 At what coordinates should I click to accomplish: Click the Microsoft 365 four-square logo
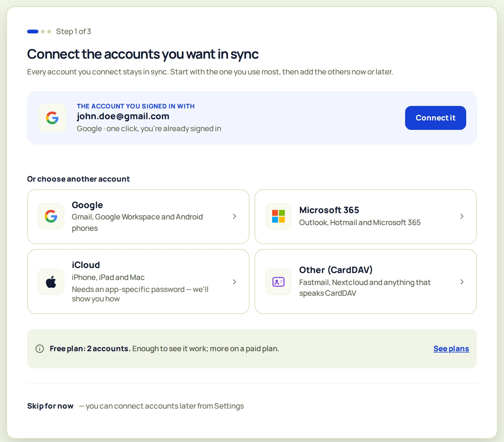point(278,216)
